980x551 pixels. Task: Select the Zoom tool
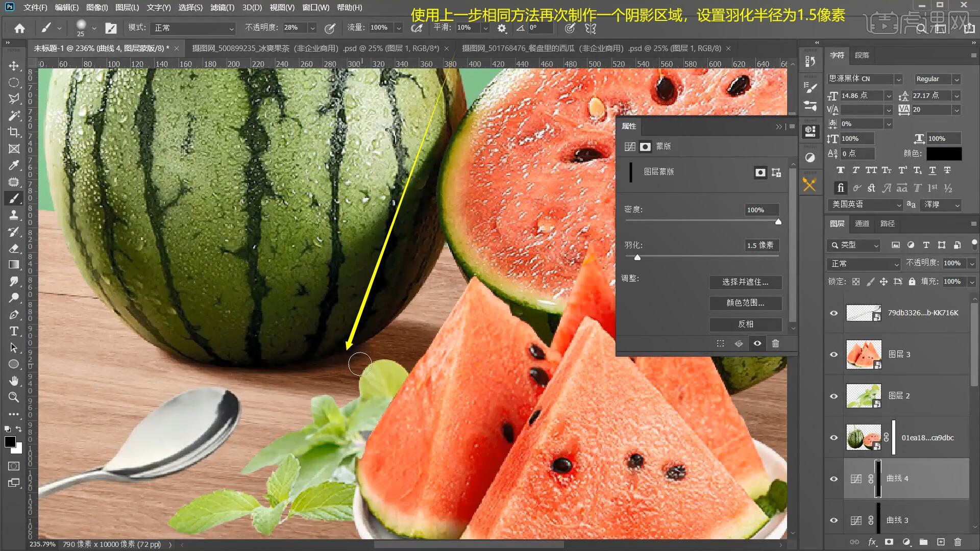[x=14, y=397]
